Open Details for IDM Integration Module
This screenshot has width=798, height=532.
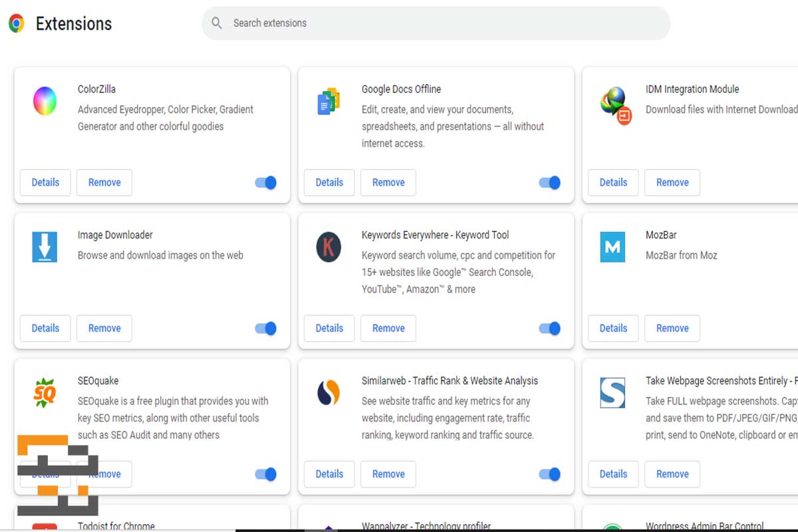[x=613, y=182]
